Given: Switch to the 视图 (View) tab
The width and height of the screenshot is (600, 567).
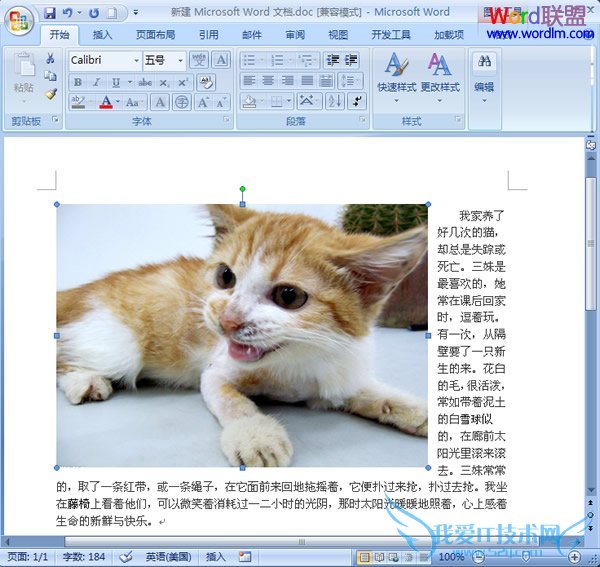Looking at the screenshot, I should (x=338, y=35).
